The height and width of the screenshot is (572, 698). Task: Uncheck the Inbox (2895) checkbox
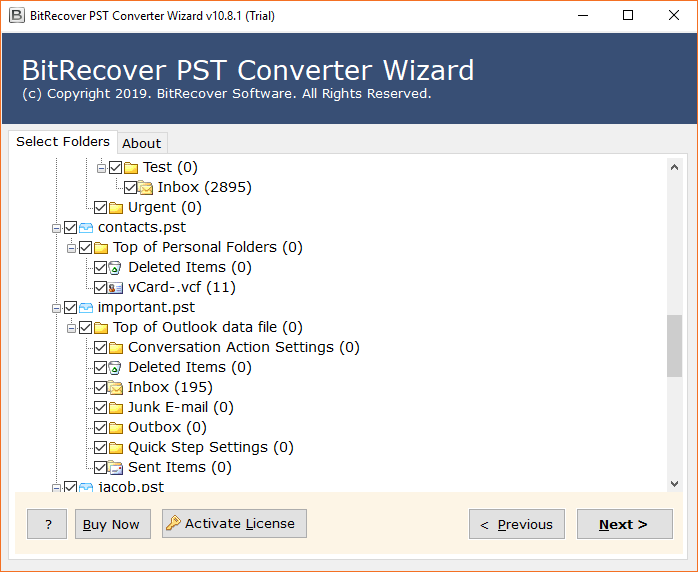(x=130, y=188)
